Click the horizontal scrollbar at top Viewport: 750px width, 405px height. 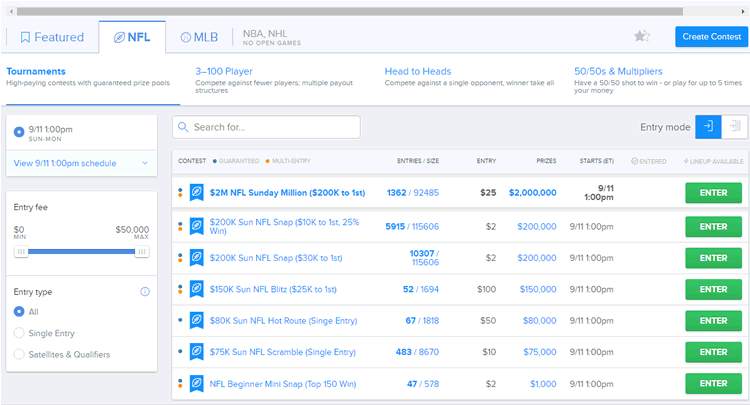(350, 11)
